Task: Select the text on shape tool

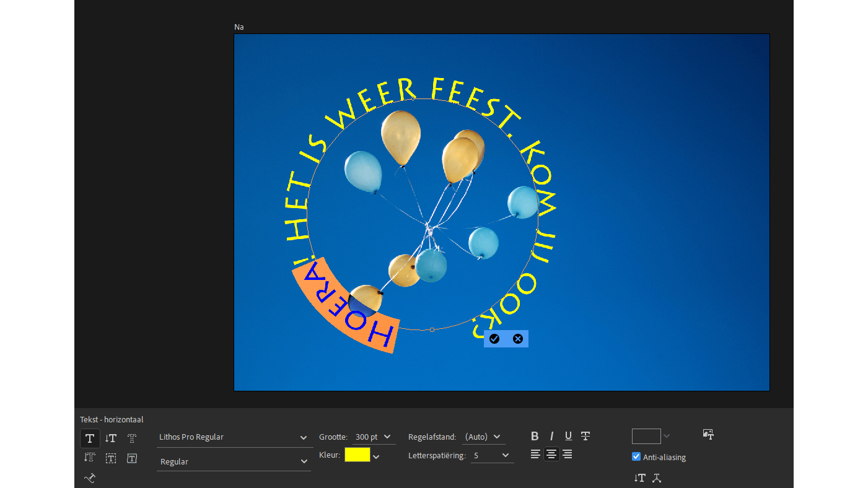Action: click(132, 458)
